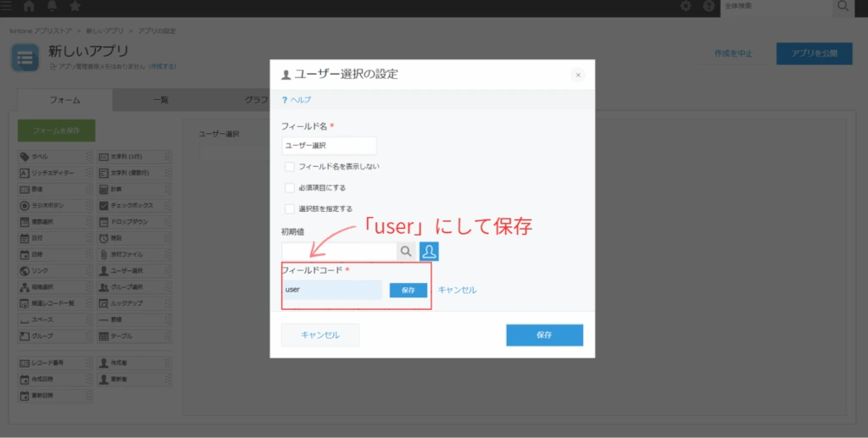
Task: Select the ユーザー選択 field in palette
Action: point(134,271)
